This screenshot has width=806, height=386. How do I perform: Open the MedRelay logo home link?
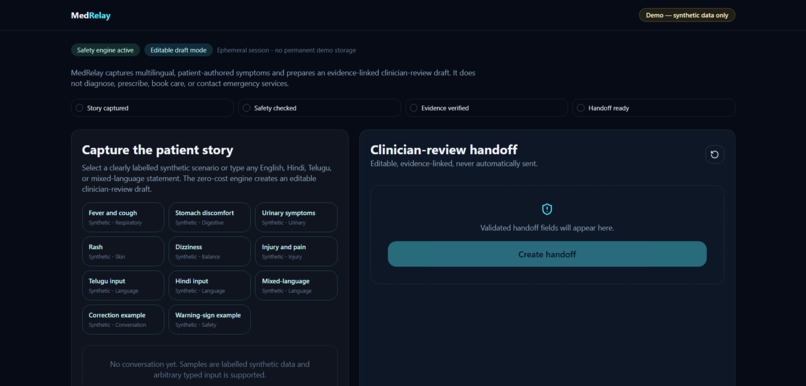click(x=90, y=15)
